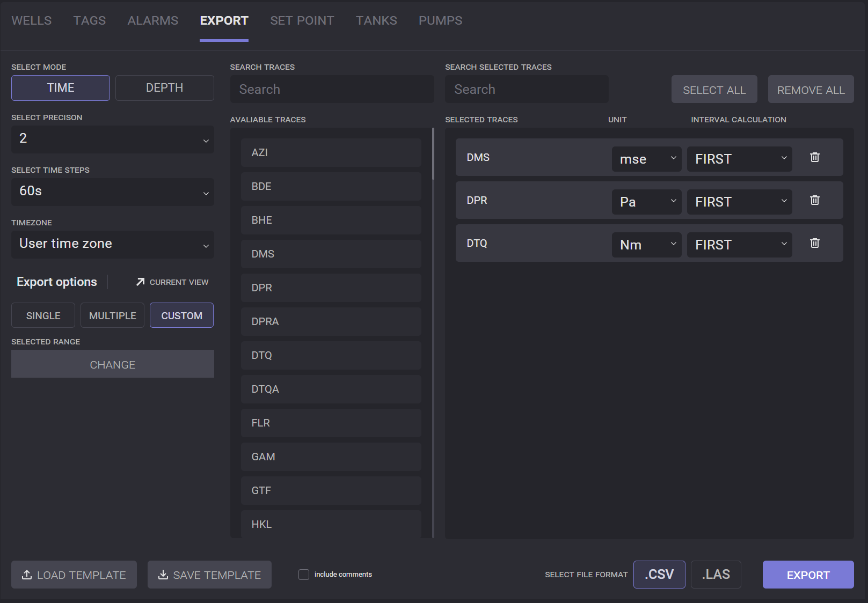Switch to the ALARMS tab

[x=152, y=20]
